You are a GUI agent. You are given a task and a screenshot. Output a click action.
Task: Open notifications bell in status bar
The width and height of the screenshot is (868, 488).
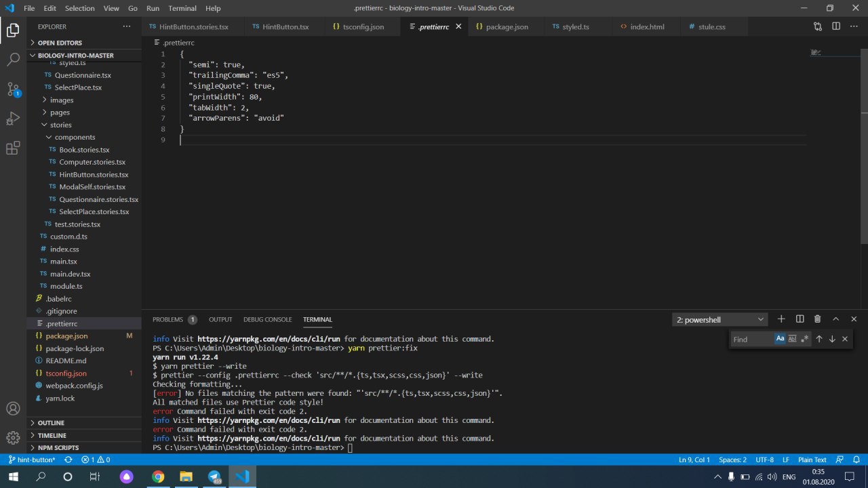856,460
